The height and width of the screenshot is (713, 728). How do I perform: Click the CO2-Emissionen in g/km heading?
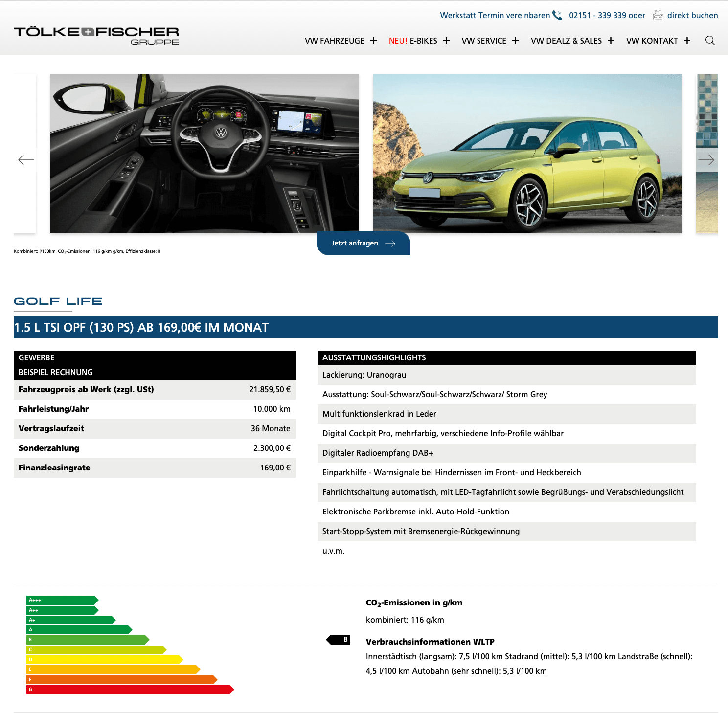point(414,603)
